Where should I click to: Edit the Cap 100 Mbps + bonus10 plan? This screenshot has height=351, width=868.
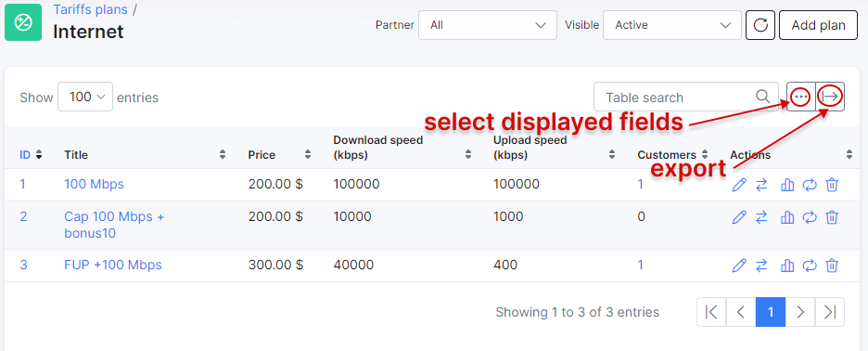coord(739,217)
